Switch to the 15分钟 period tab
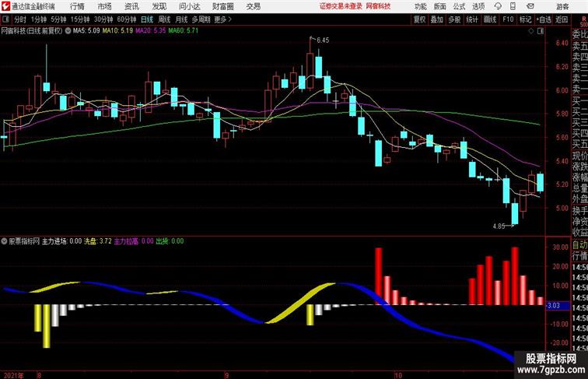The width and height of the screenshot is (588, 379). tap(80, 19)
